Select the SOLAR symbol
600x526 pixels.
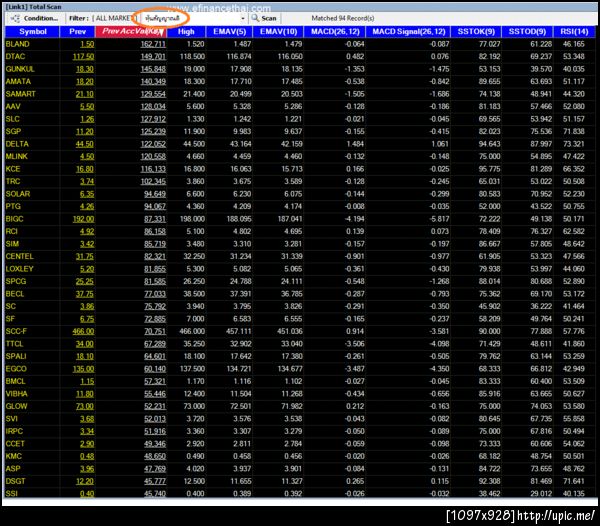[18, 194]
